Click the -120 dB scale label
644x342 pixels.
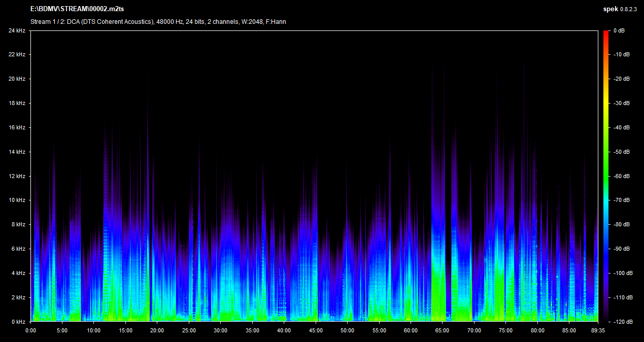pos(622,322)
